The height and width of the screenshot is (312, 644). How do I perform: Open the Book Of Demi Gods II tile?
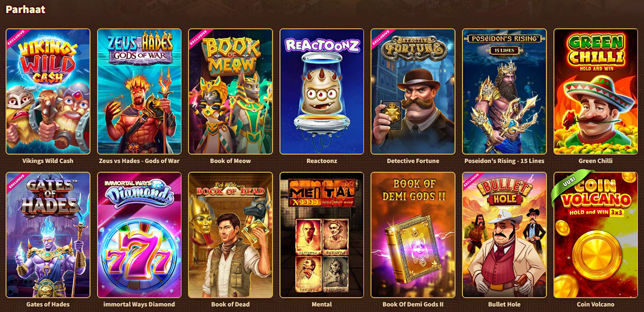[x=413, y=235]
